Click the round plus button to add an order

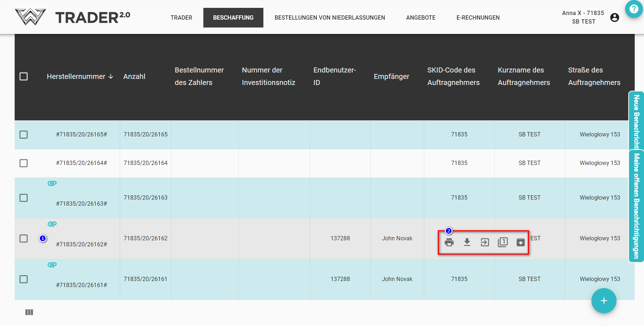tap(604, 301)
